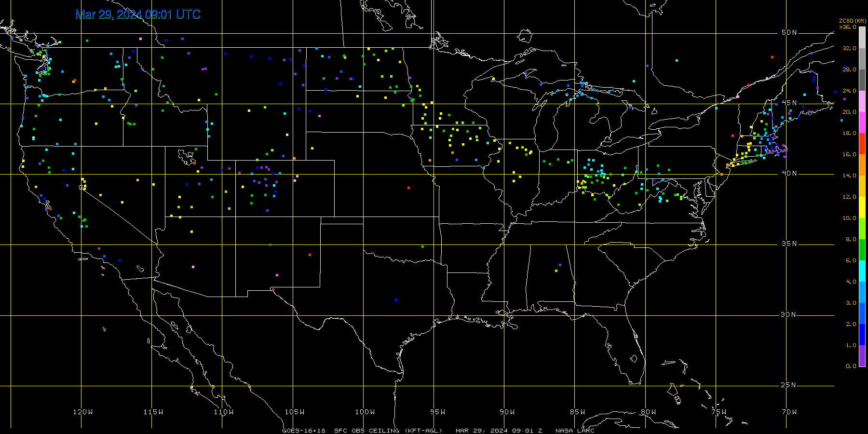Select the '6.0' legend value
Screen dimensions: 868x434
[x=851, y=260]
